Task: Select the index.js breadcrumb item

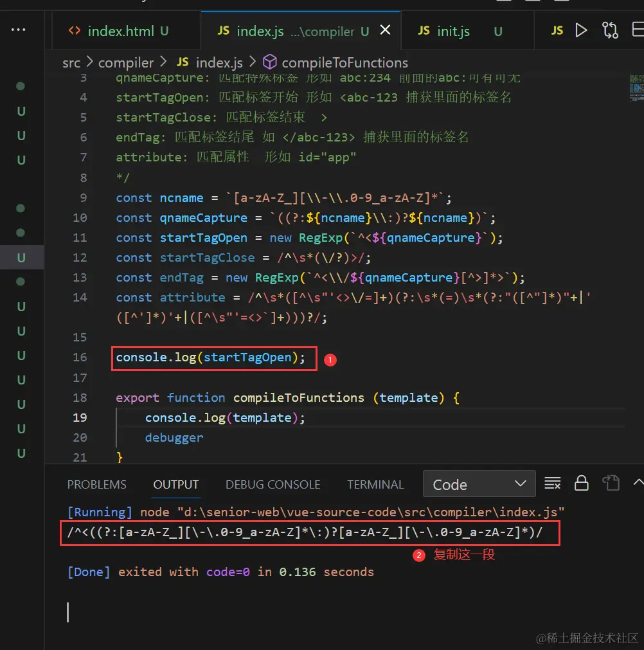Action: pyautogui.click(x=210, y=62)
